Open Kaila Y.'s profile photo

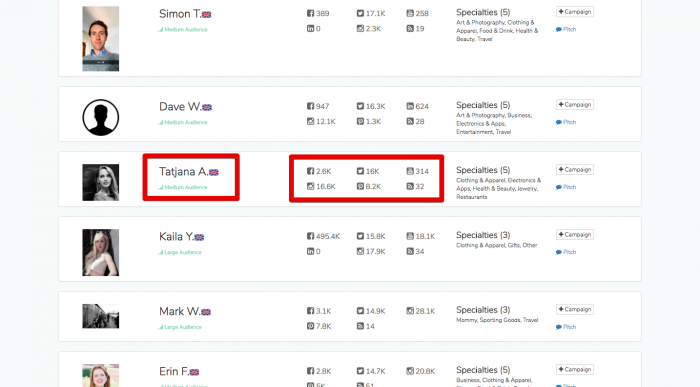[100, 253]
